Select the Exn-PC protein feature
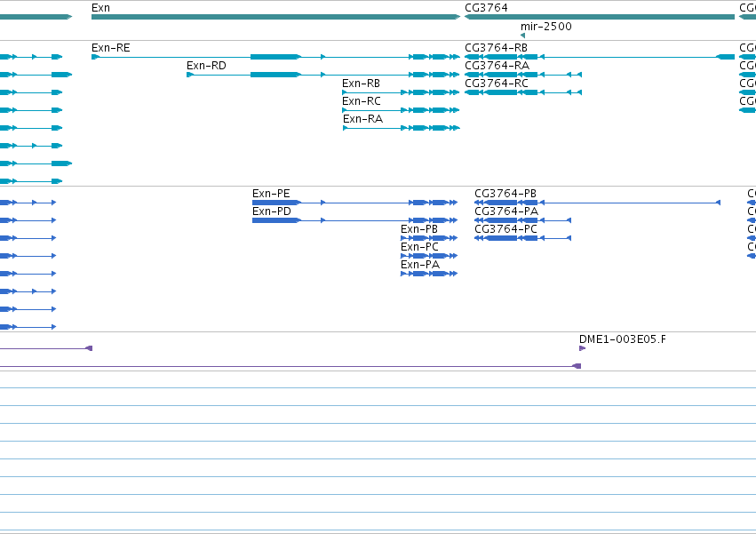The image size is (756, 534). pyautogui.click(x=429, y=256)
